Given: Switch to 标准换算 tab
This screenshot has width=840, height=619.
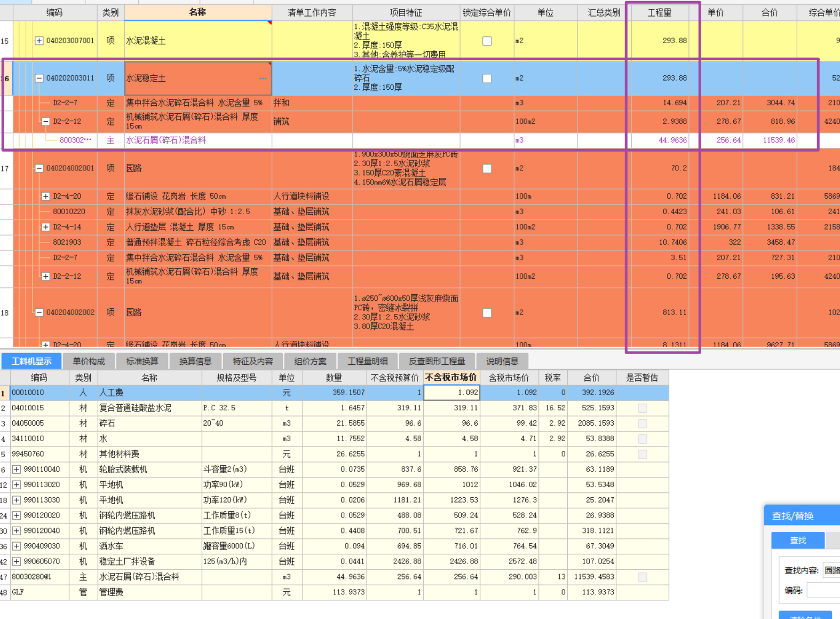Looking at the screenshot, I should pos(142,361).
